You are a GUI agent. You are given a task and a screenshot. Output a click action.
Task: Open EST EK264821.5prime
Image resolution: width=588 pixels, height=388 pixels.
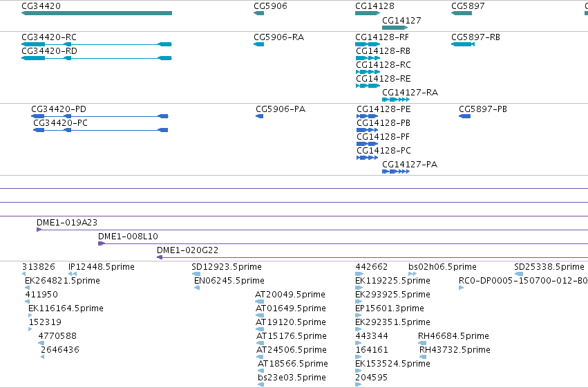pyautogui.click(x=27, y=288)
